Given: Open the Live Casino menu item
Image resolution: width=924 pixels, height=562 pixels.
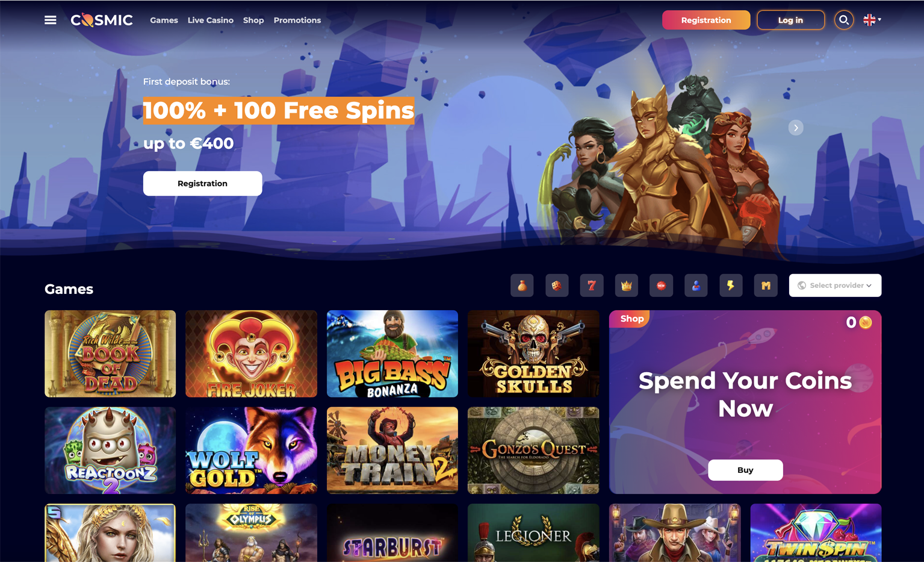Looking at the screenshot, I should click(x=211, y=20).
